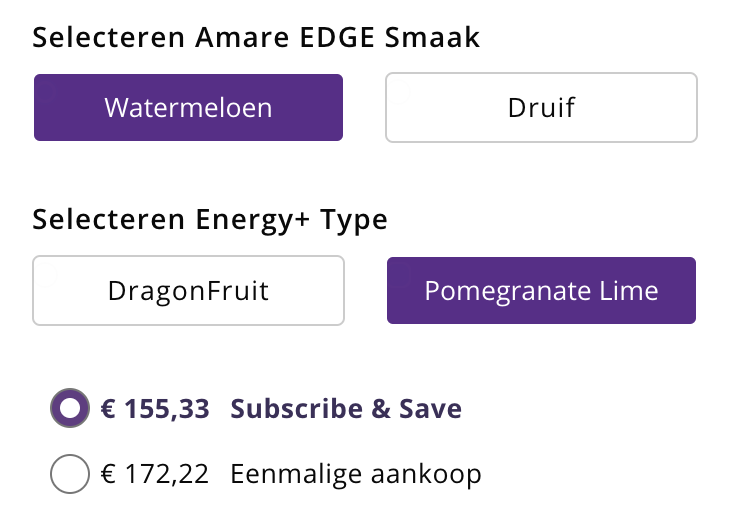738x524 pixels.
Task: Click the € 155,33 subscription price
Action: (155, 409)
